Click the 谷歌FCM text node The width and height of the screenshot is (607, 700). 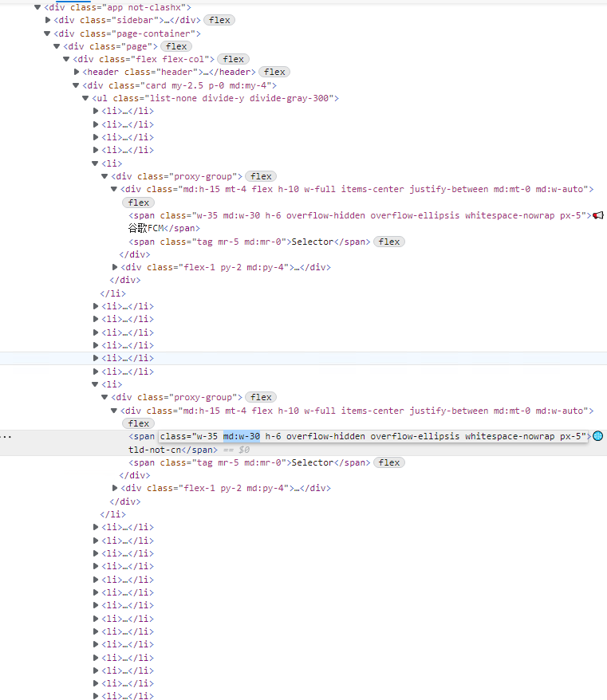[146, 229]
